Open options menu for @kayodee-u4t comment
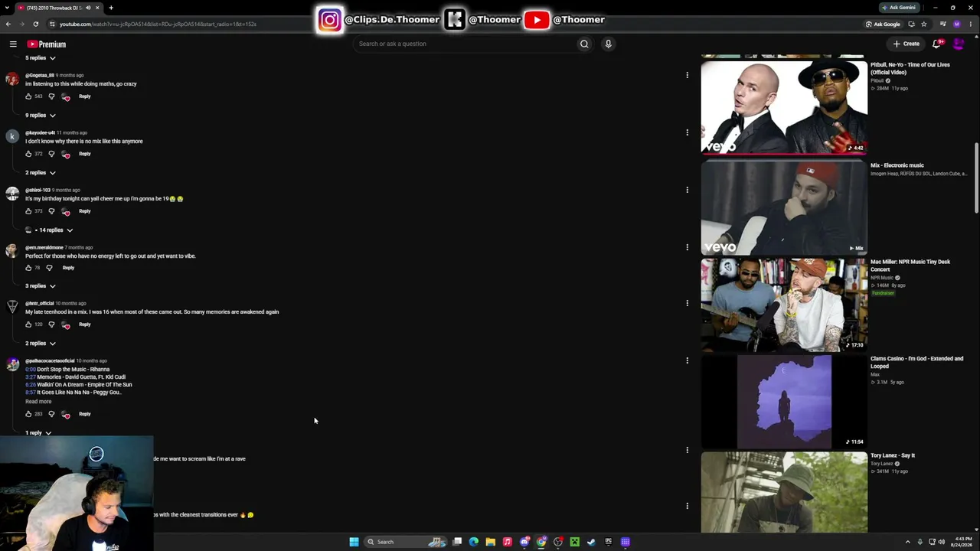This screenshot has height=551, width=980. (687, 132)
